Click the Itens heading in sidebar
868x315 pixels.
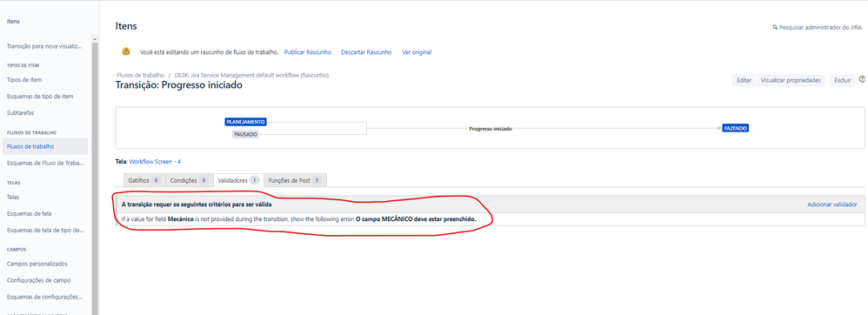point(13,22)
